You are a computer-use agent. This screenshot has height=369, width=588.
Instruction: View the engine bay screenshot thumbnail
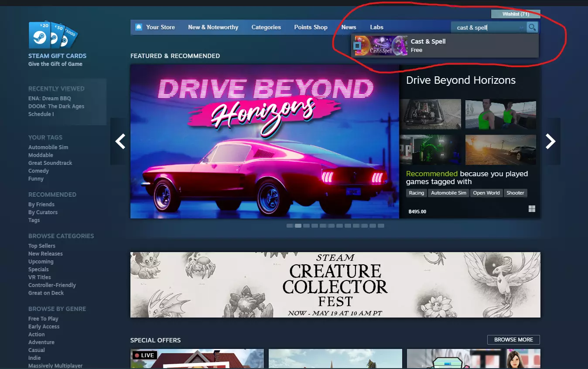[431, 114]
